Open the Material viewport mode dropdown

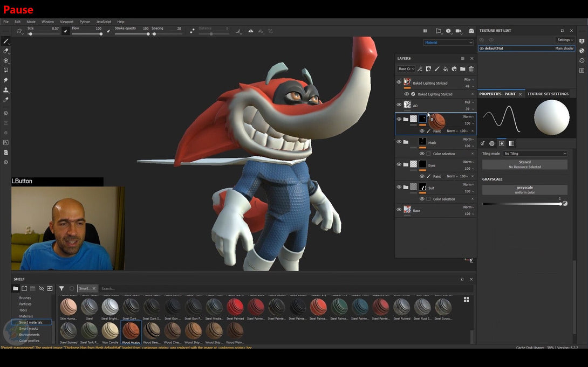448,43
